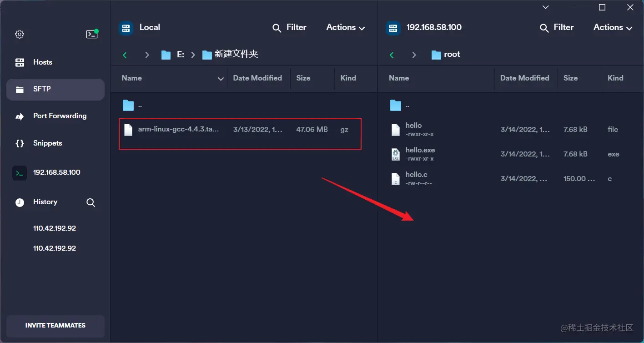Search history with magnifier icon
Screen dimensions: 644x343
(91, 202)
